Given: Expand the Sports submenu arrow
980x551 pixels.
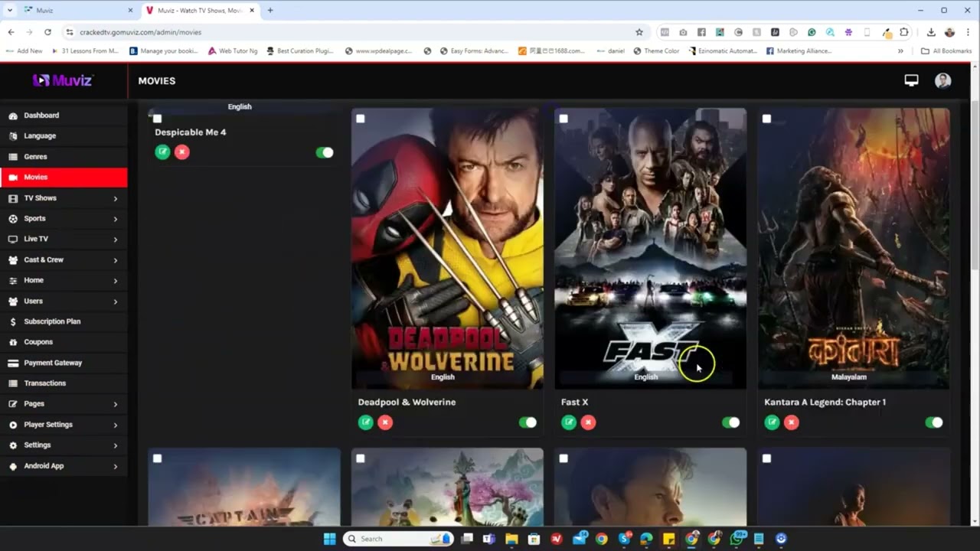Looking at the screenshot, I should point(116,219).
